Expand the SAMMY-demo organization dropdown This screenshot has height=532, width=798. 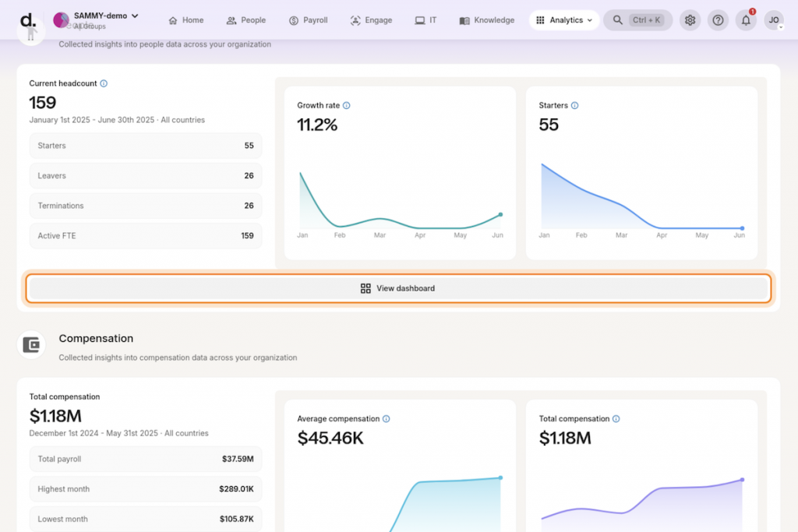pos(132,15)
